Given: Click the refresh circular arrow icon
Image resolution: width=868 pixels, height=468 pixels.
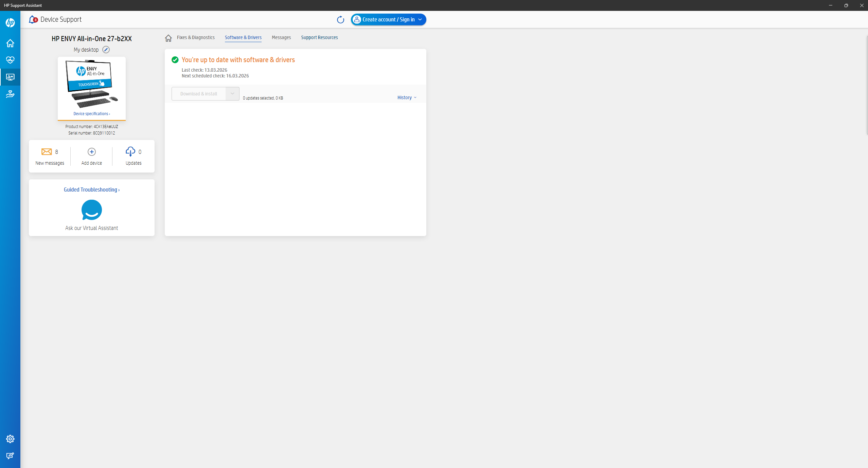Looking at the screenshot, I should tap(340, 20).
